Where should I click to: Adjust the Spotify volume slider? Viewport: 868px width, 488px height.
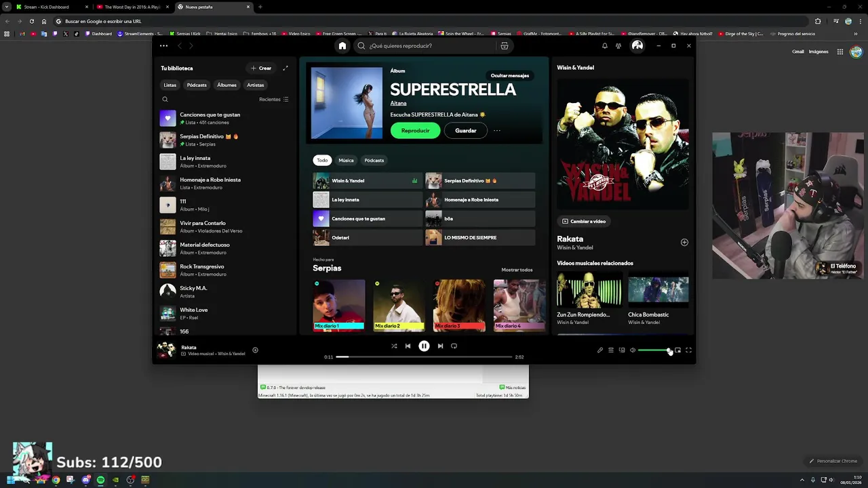click(654, 350)
